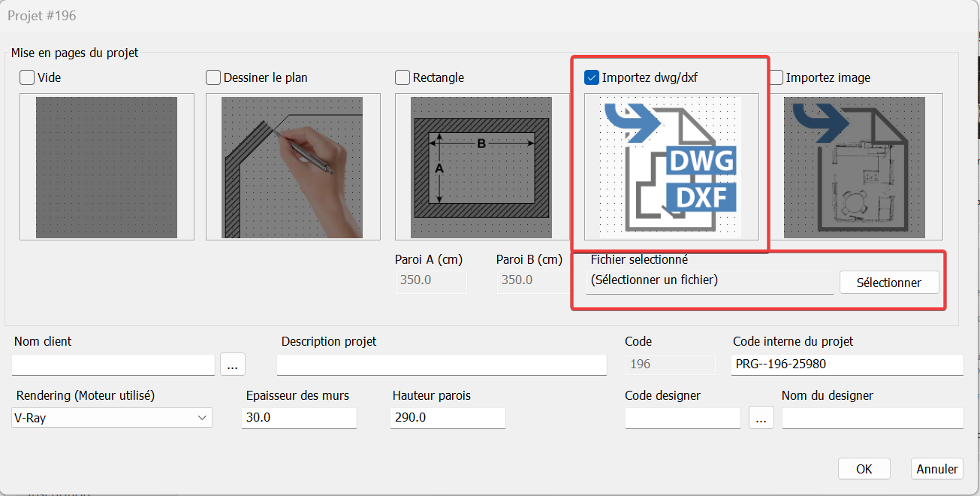Click the Hauteur parois field
Image resolution: width=980 pixels, height=496 pixels.
[448, 418]
